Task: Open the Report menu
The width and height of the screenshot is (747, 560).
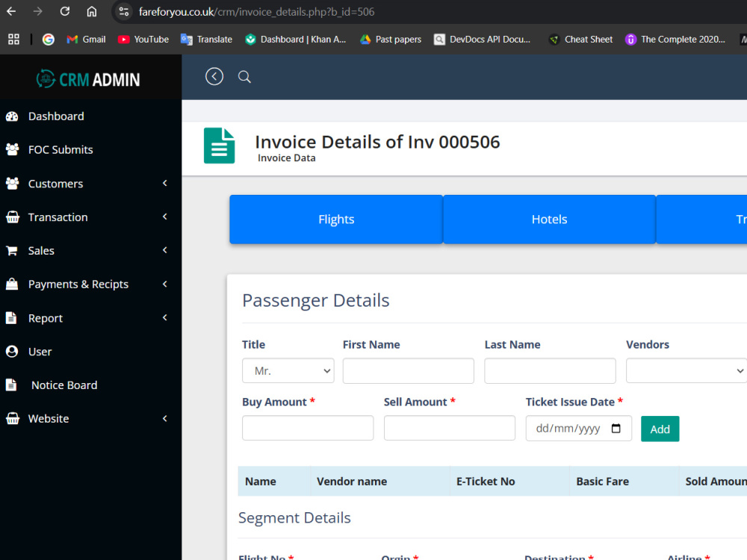Action: [46, 318]
